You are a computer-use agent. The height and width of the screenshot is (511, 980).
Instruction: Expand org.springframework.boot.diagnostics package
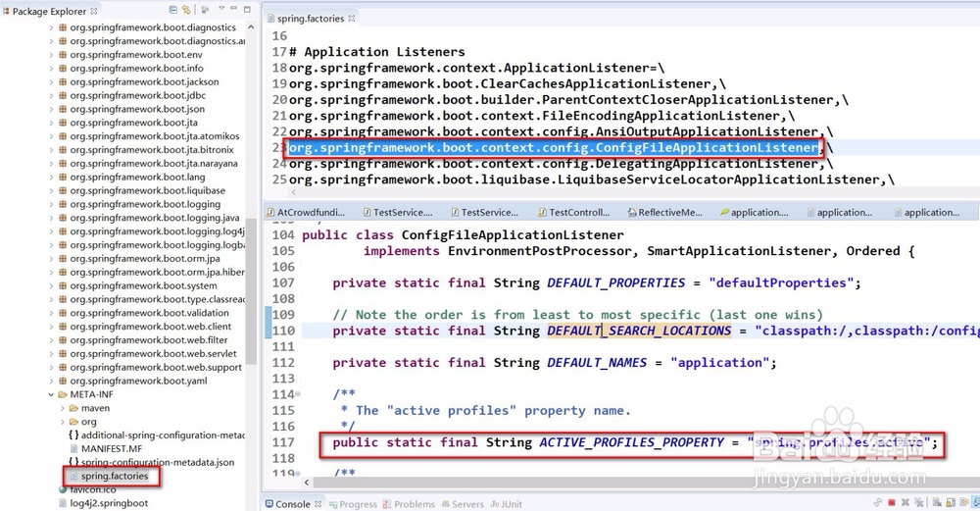pyautogui.click(x=51, y=27)
